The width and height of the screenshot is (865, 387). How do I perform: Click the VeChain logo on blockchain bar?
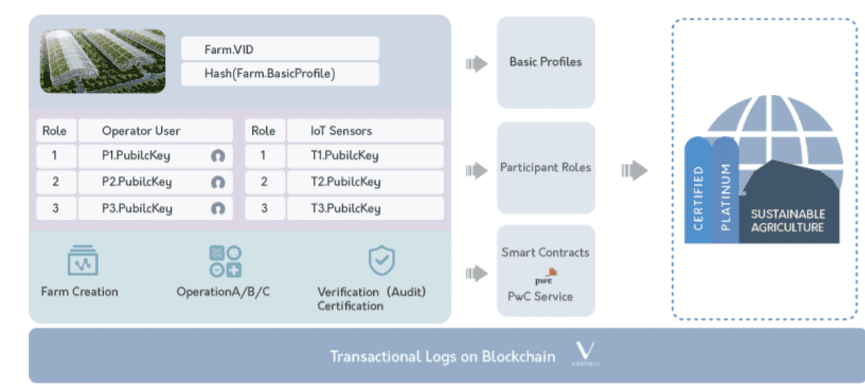coord(585,354)
